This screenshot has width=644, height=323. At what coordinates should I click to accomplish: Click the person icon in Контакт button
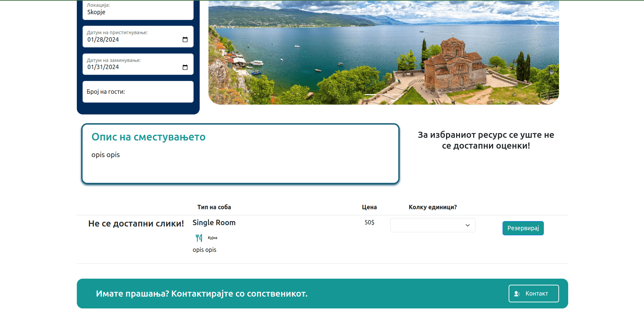pos(517,294)
